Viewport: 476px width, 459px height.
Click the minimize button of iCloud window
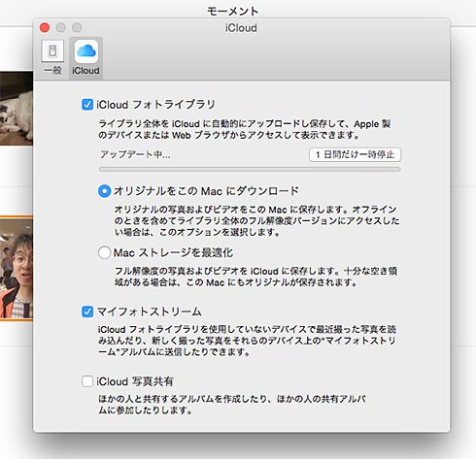pos(61,28)
